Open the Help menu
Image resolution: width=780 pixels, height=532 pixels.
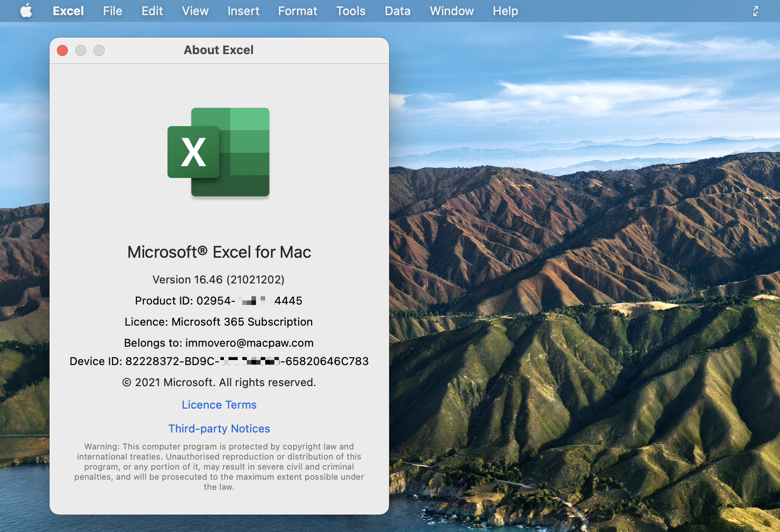coord(505,11)
